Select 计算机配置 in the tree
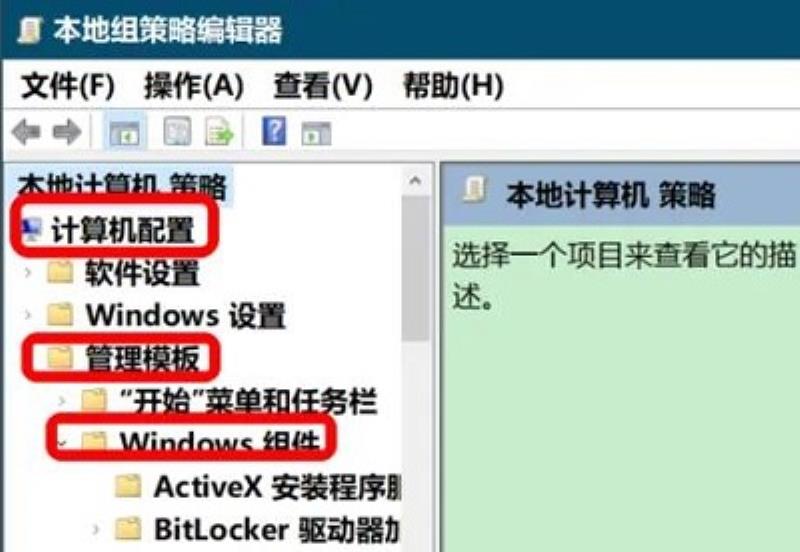 pyautogui.click(x=122, y=230)
